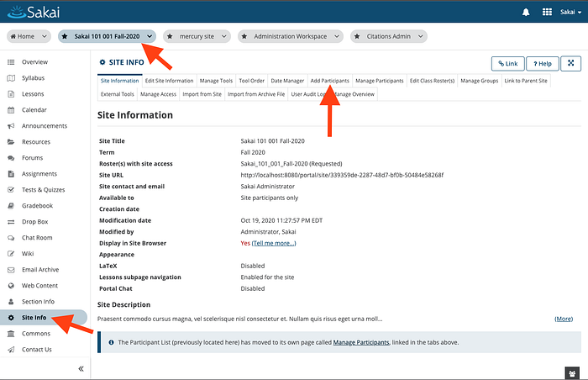The width and height of the screenshot is (588, 380).
Task: Expand Administration Workspace dropdown chevron
Action: (x=337, y=36)
